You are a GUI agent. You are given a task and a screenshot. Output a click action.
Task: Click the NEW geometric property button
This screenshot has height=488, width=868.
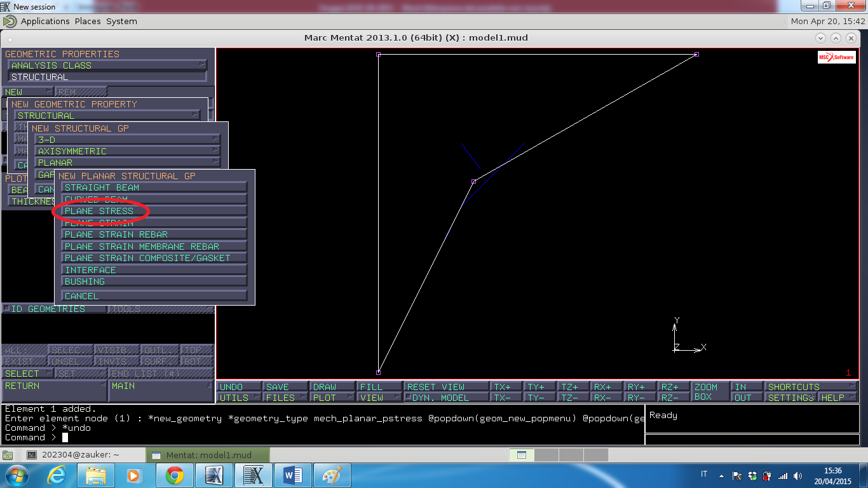(27, 92)
